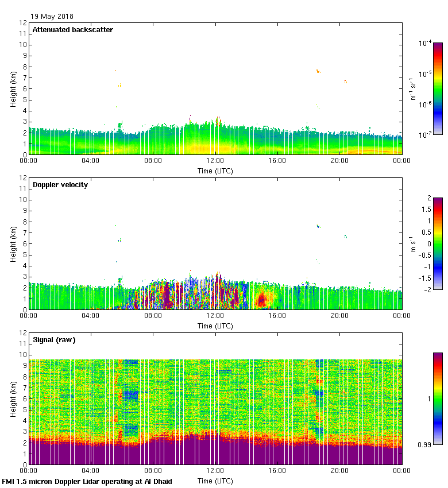Click the m s-1 unit label beside Doppler color bar
This screenshot has width=448, height=488.
pos(412,243)
